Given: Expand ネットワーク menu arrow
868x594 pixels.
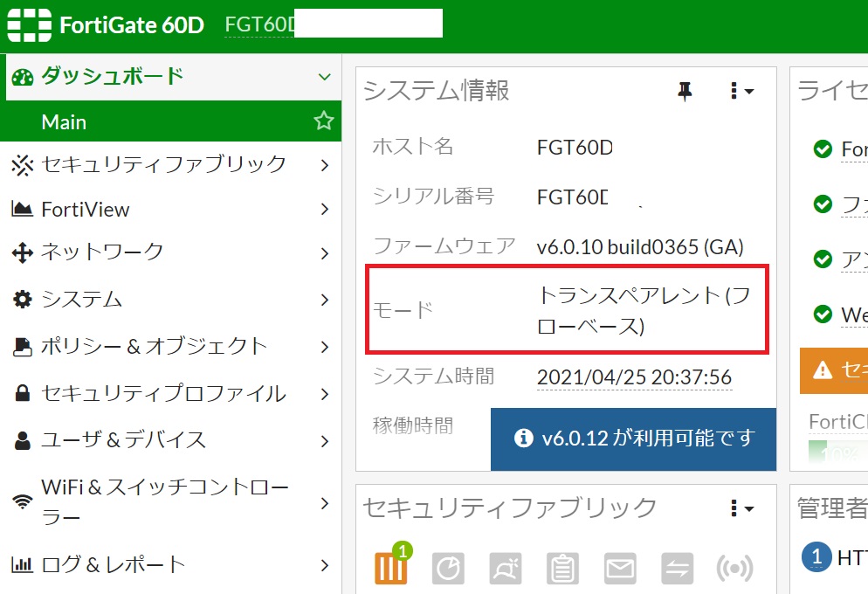Looking at the screenshot, I should click(325, 253).
